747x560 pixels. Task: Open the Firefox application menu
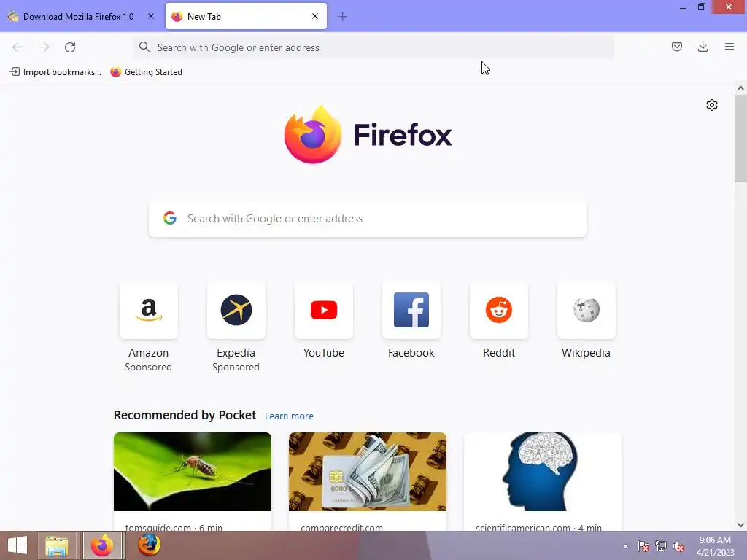click(729, 47)
